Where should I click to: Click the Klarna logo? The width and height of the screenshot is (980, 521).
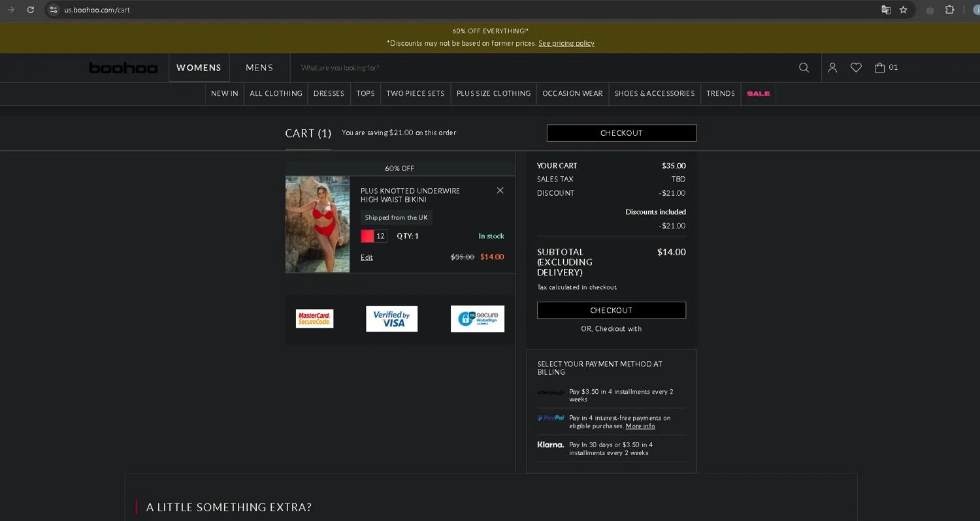550,445
